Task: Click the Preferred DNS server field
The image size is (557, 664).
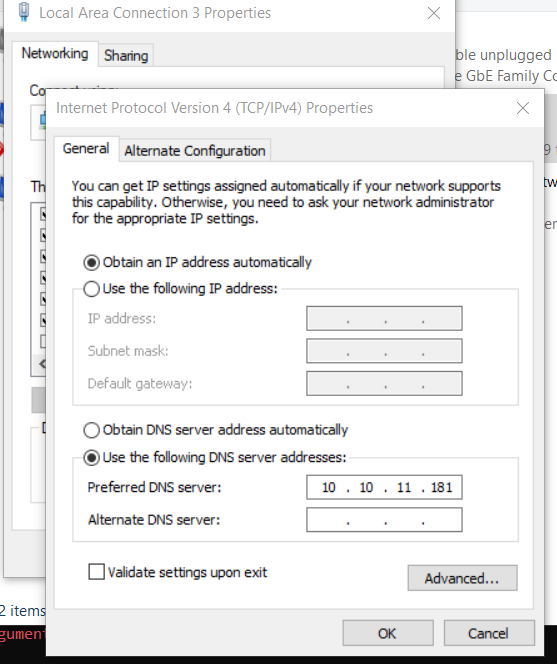Action: click(x=384, y=487)
